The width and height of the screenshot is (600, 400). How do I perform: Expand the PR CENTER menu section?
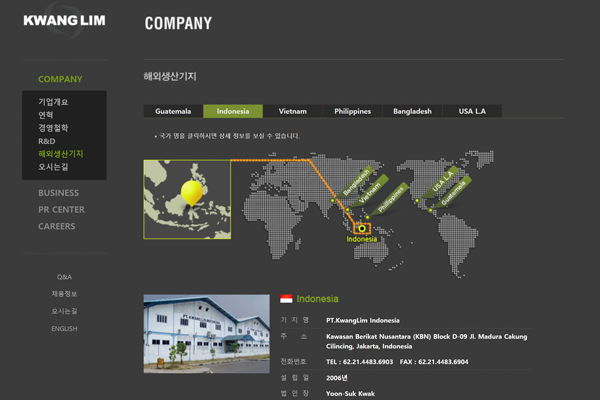(61, 210)
